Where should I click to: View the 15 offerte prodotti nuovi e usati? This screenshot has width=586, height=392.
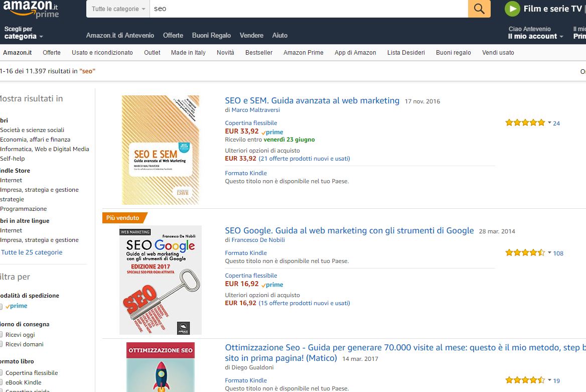point(304,303)
